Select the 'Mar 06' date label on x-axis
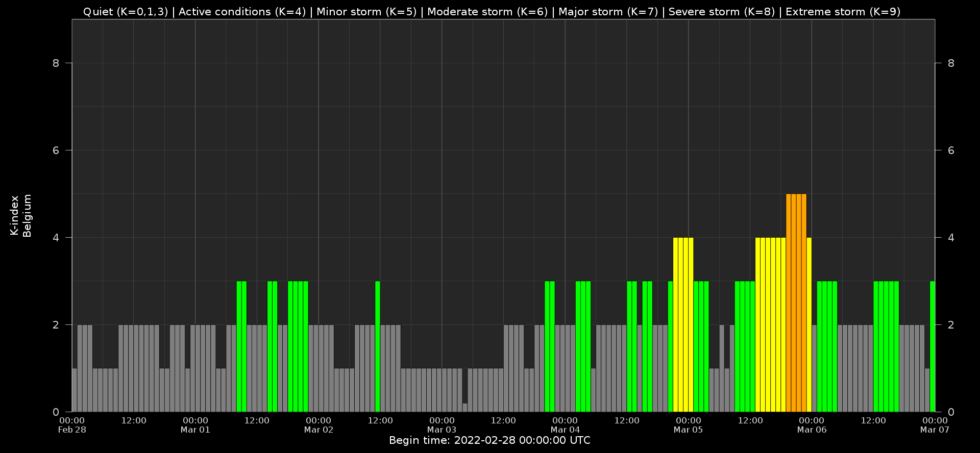The width and height of the screenshot is (980, 453). (812, 430)
